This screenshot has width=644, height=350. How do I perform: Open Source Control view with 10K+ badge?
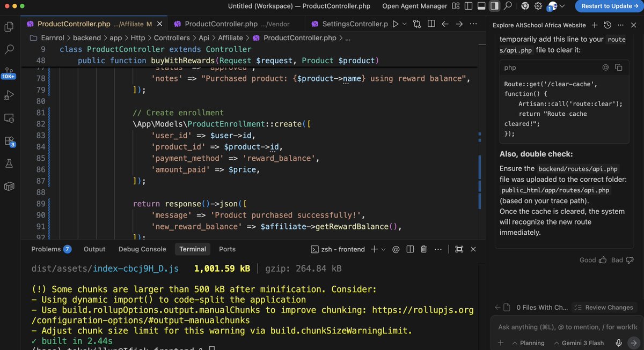click(9, 72)
